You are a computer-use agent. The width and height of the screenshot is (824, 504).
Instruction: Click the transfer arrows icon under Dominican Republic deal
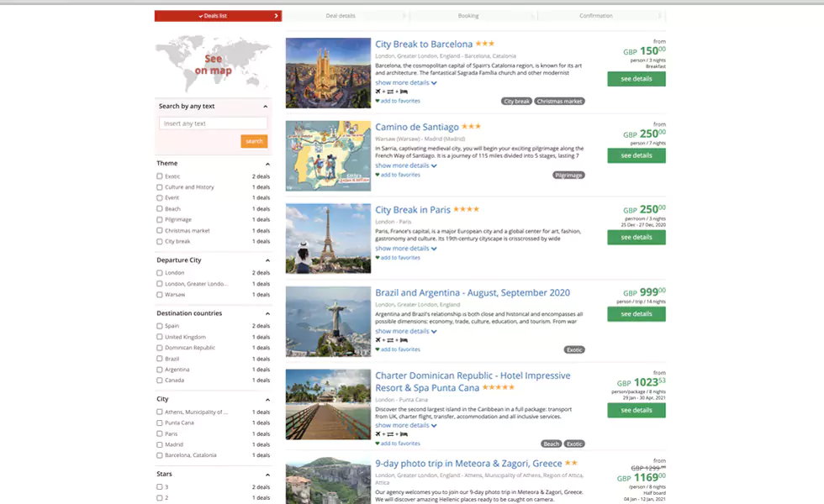coord(391,434)
